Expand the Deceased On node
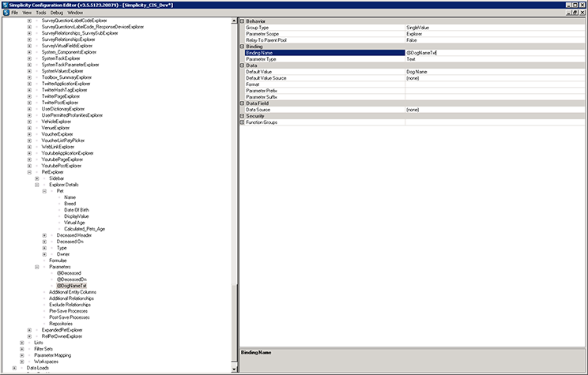Screen dimensions: 588x375 44,242
